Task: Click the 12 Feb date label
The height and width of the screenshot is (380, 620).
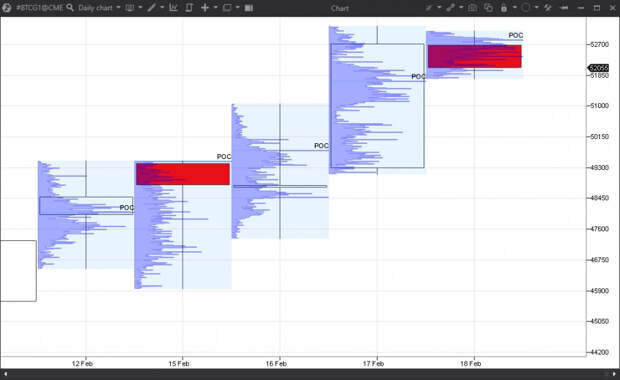Action: coord(82,363)
